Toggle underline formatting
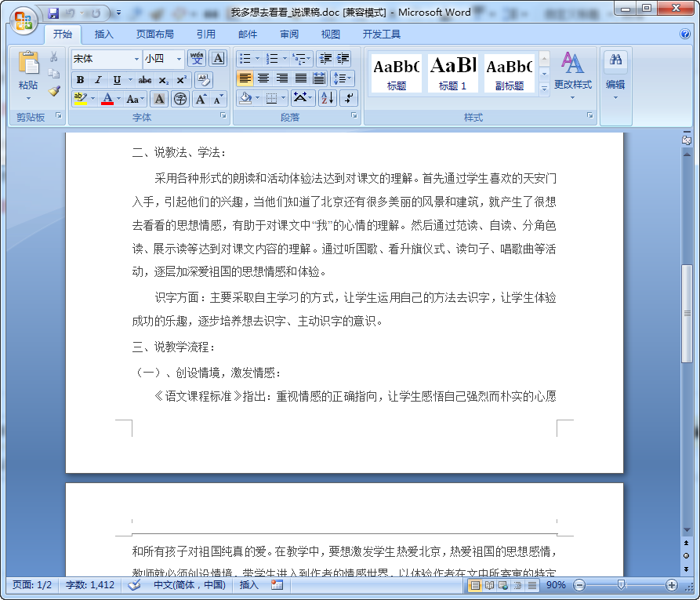 coord(117,80)
